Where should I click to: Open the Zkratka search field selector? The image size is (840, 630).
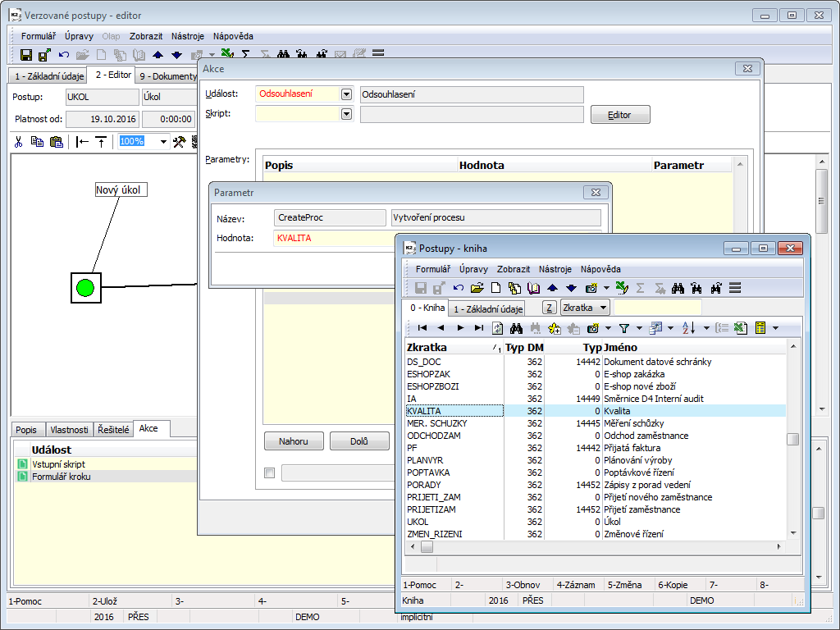point(585,308)
